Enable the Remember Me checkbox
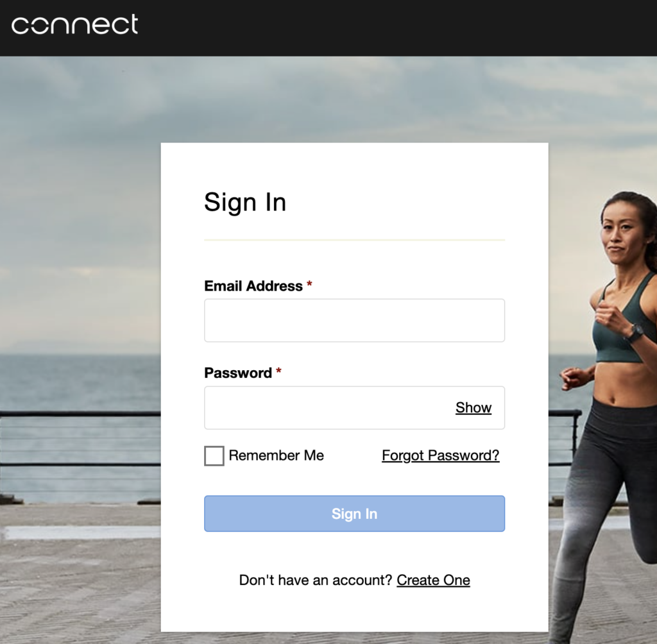Viewport: 657px width, 644px height. point(214,455)
